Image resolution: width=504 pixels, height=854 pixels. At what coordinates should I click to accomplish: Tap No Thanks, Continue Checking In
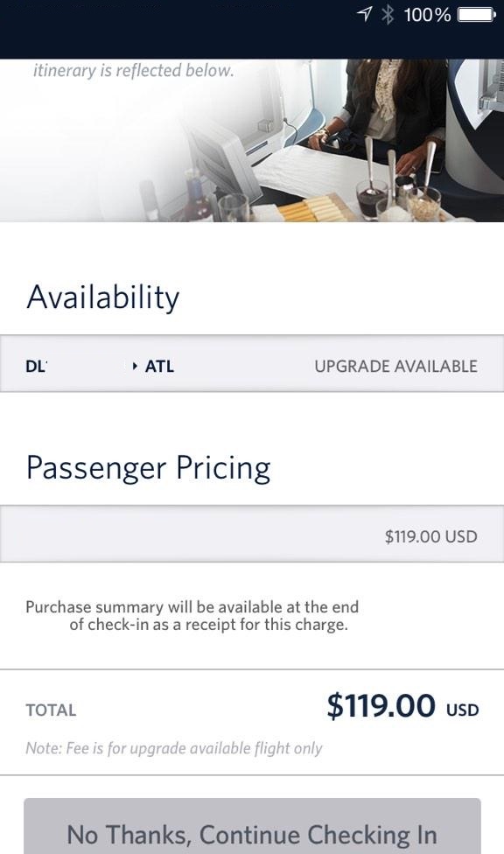[252, 833]
